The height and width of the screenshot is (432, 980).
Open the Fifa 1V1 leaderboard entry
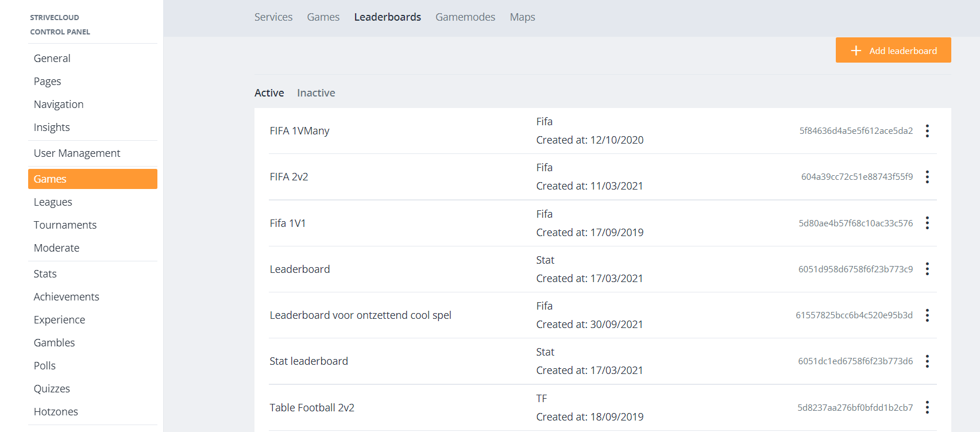[x=288, y=223]
